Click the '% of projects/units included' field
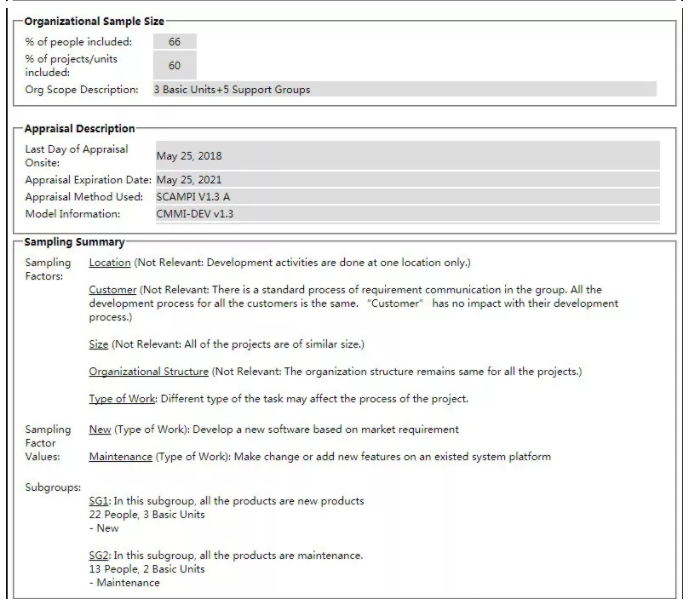Image resolution: width=690 pixels, height=604 pixels. (x=175, y=66)
